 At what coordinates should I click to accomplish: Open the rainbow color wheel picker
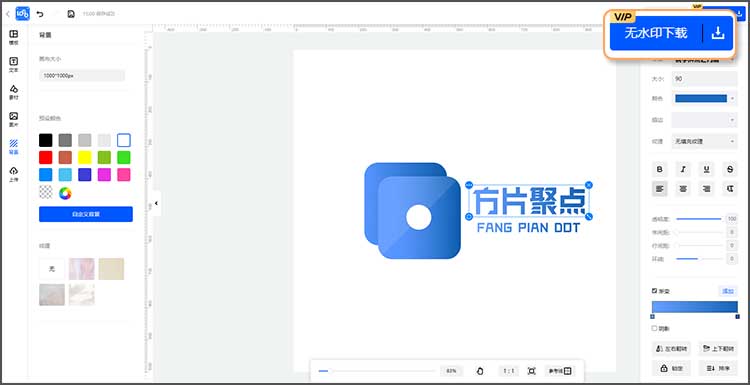(65, 193)
